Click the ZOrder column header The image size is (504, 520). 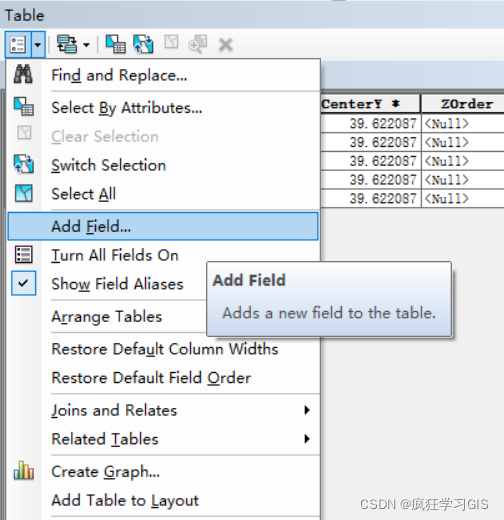coord(463,104)
